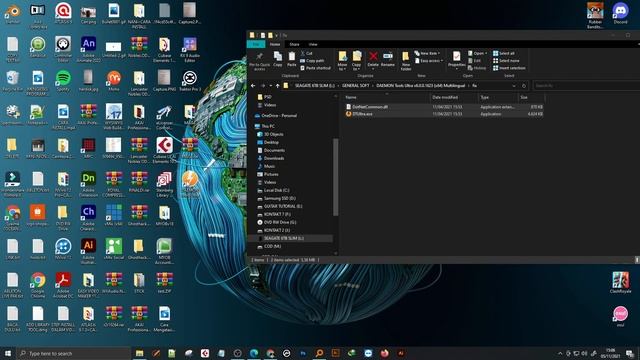This screenshot has height=360, width=640.
Task: Open the Windows Start menu
Action: click(8, 353)
